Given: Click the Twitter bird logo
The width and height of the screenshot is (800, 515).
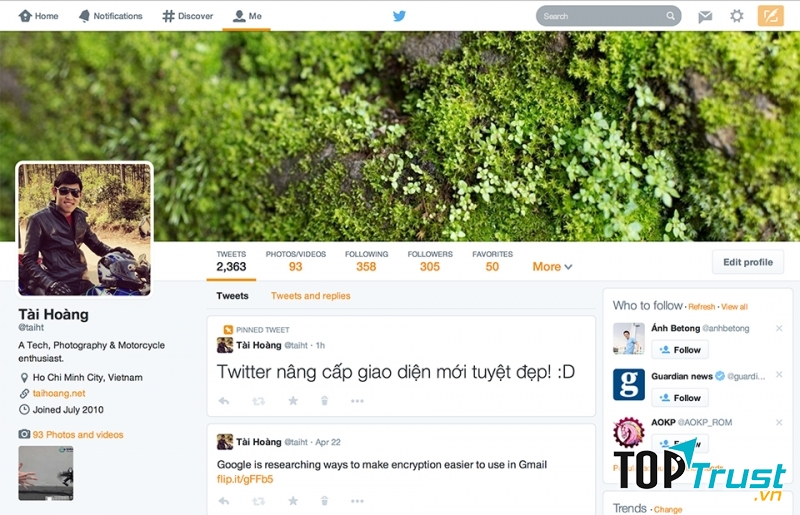Looking at the screenshot, I should tap(399, 16).
